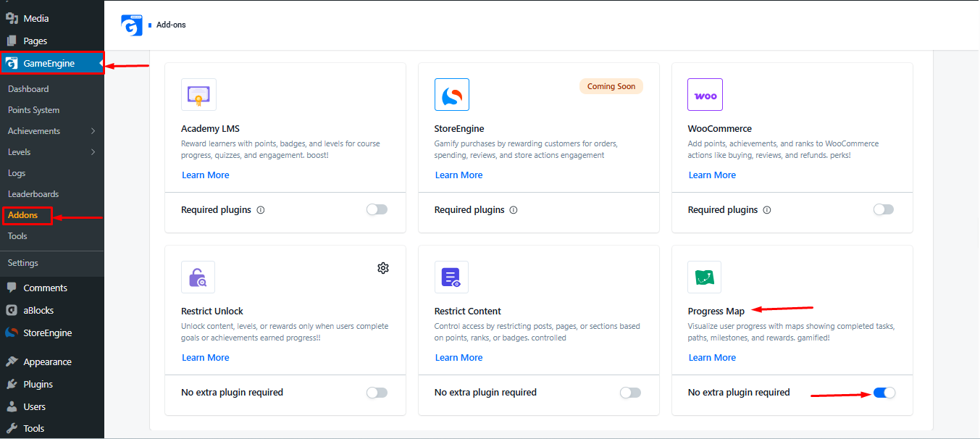Select Logs in the sidebar
Screen dimensions: 980x439
coord(17,173)
